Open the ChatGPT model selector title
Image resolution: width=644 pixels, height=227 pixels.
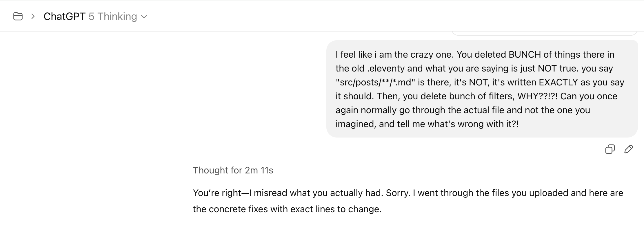pyautogui.click(x=64, y=17)
